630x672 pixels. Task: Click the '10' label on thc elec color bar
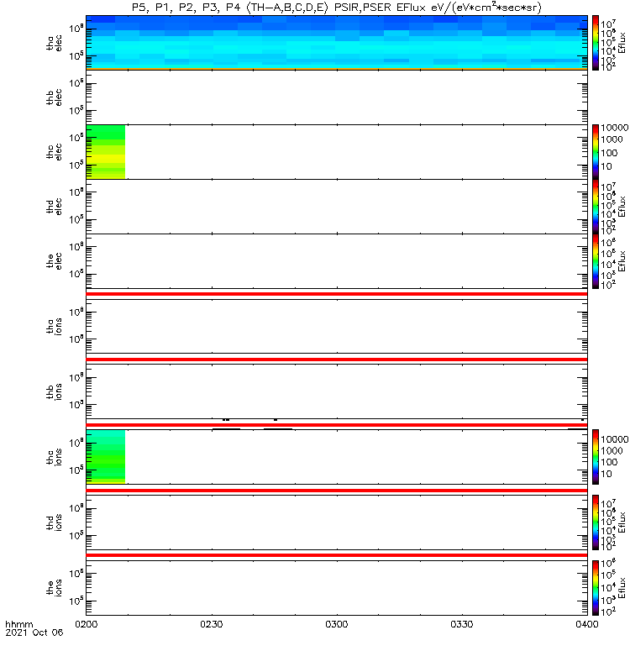[606, 166]
